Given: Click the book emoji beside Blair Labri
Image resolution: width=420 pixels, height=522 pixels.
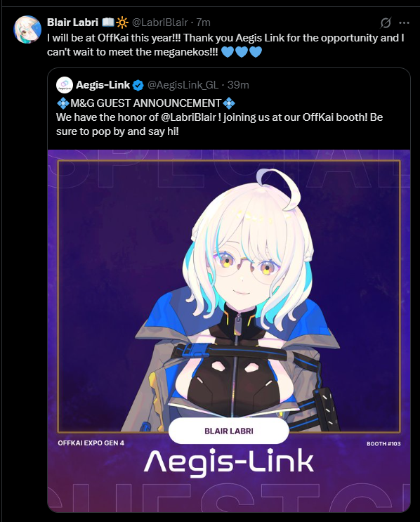Looking at the screenshot, I should coord(108,22).
